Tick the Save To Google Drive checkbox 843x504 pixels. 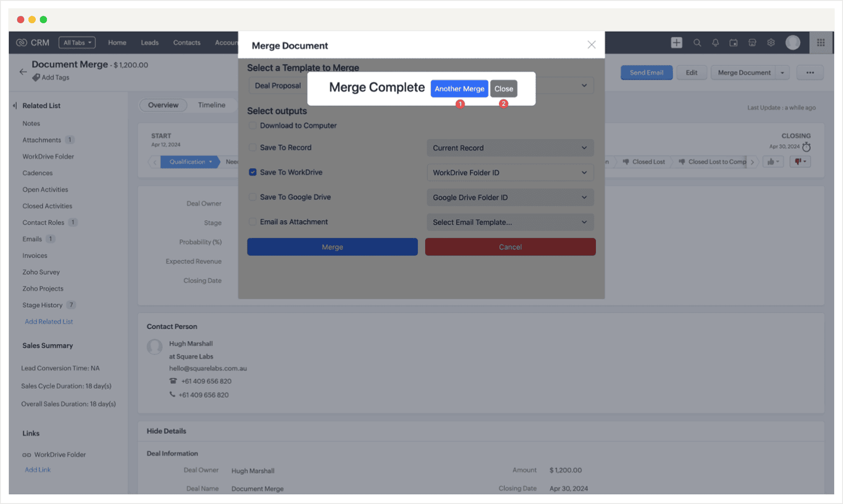point(253,197)
